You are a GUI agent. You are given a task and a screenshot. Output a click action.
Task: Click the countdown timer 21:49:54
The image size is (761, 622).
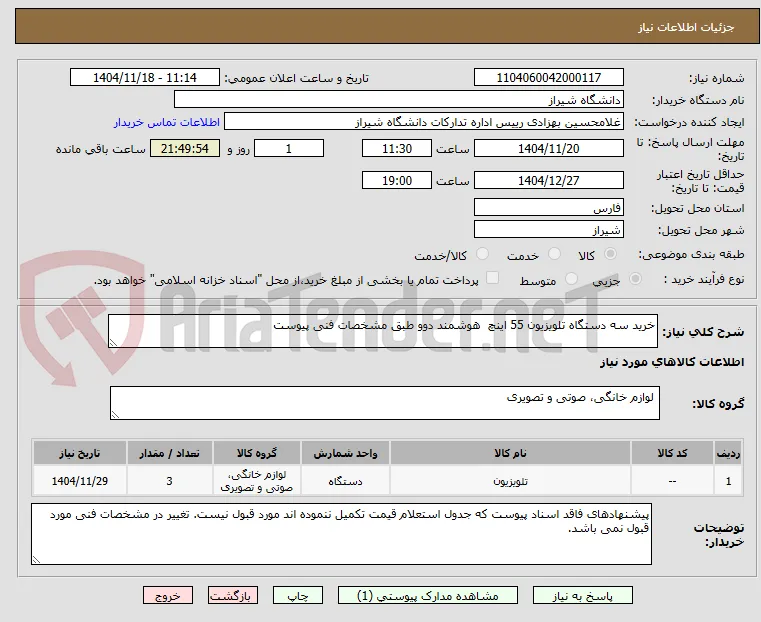point(185,148)
